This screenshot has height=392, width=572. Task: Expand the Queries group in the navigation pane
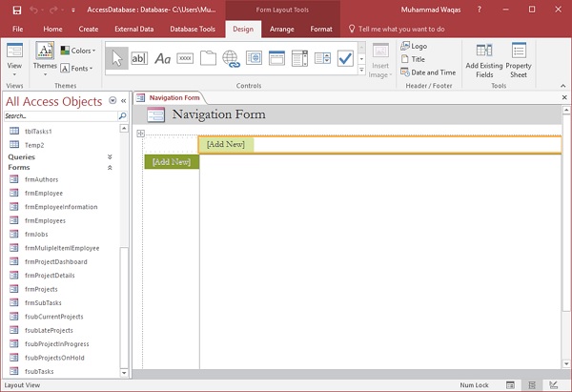(110, 156)
